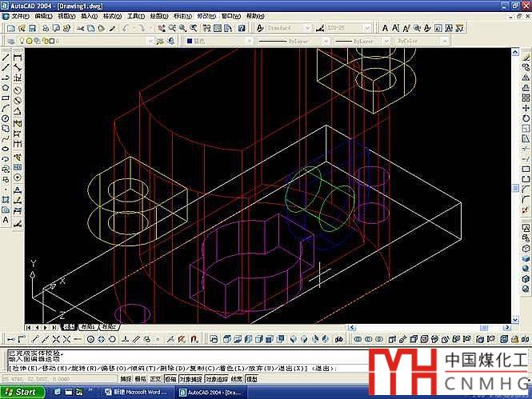Click the Find and Replace text icon
Image resolution: width=532 pixels, height=399 pixels.
[417, 28]
